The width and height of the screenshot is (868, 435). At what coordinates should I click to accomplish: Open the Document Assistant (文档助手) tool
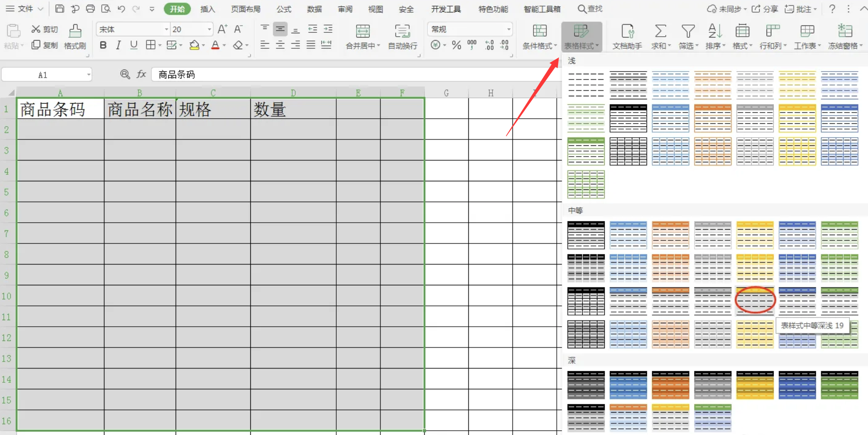(627, 32)
